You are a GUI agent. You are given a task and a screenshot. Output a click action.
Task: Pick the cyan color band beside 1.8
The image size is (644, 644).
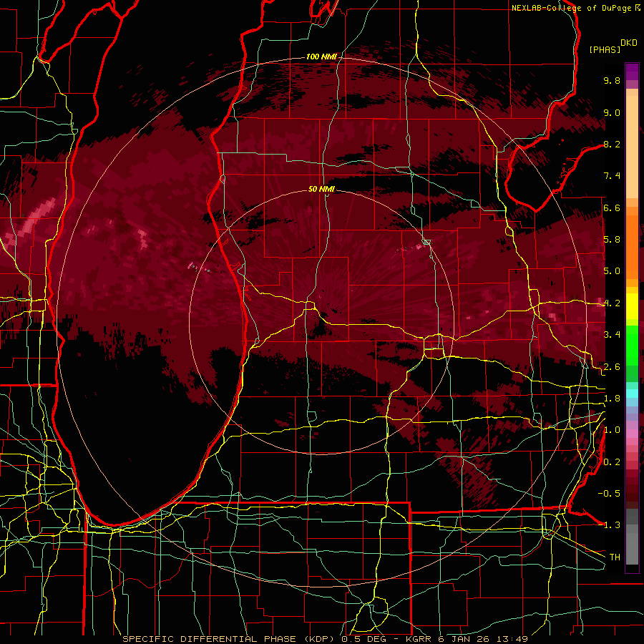[x=632, y=394]
